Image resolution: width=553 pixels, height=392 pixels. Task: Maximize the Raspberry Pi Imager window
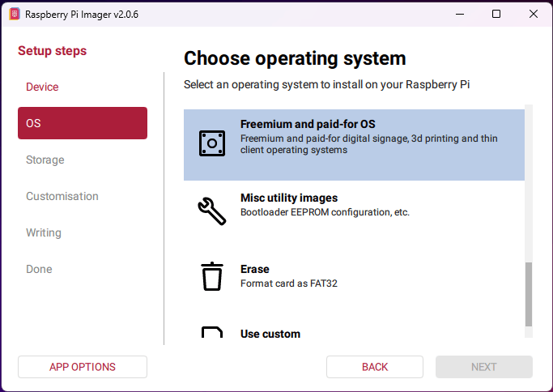click(496, 15)
